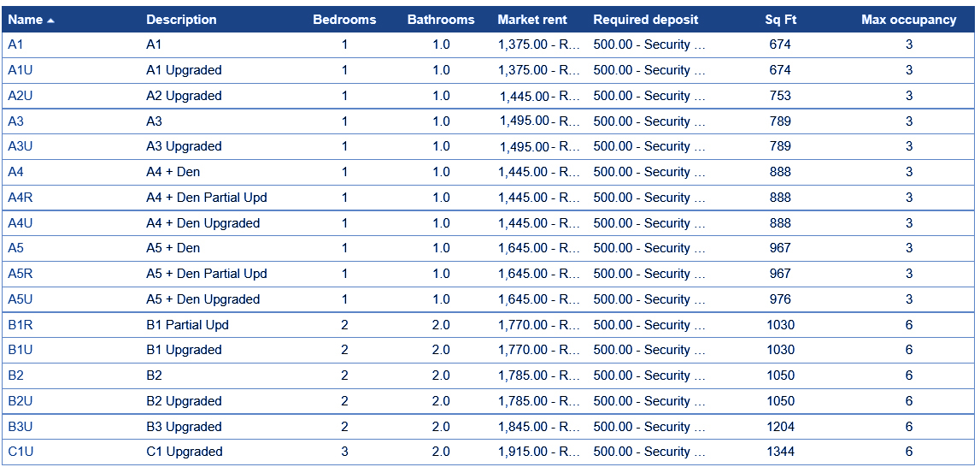Sort table by Bedrooms column

point(344,20)
